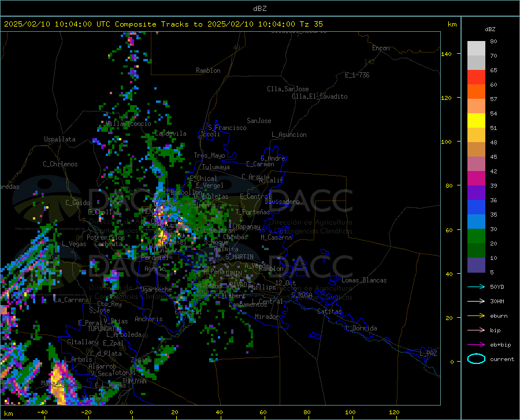Select the orange 60 dBZ swatch
This screenshot has width=520, height=420.
[476, 91]
